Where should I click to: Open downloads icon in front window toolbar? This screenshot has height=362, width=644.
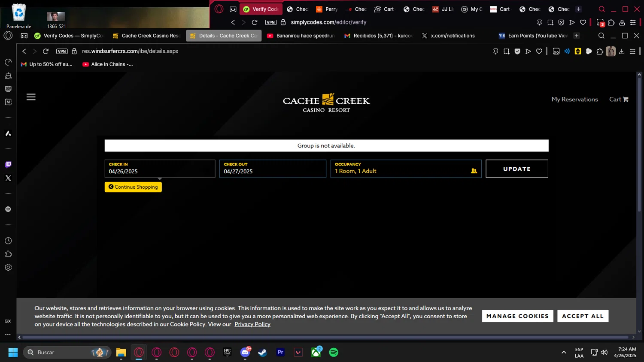pyautogui.click(x=622, y=51)
